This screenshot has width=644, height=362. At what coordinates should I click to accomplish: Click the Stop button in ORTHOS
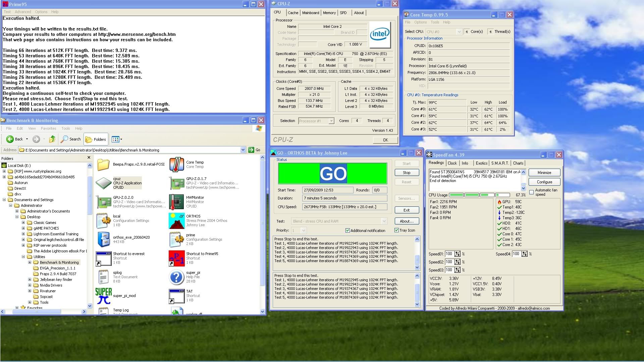point(407,173)
